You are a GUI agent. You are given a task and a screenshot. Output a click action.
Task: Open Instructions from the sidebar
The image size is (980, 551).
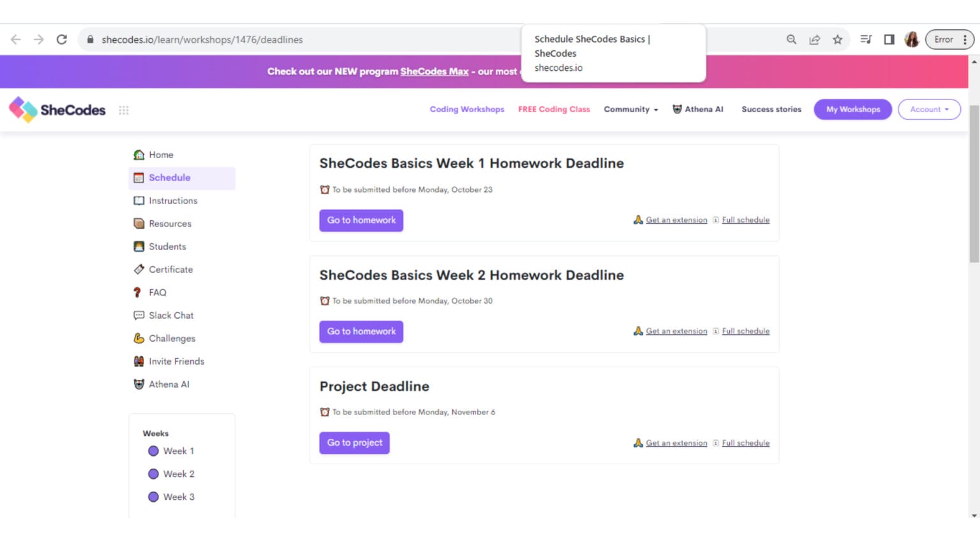172,200
